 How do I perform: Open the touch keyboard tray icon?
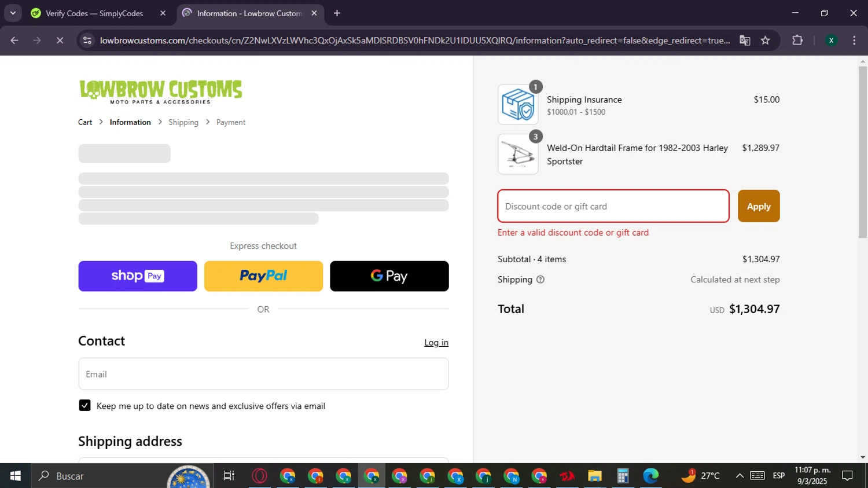pos(757,476)
